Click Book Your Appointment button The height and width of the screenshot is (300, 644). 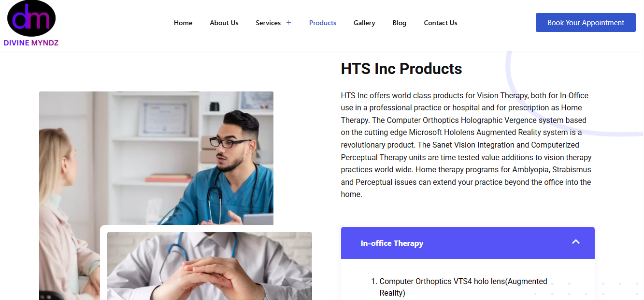coord(586,23)
